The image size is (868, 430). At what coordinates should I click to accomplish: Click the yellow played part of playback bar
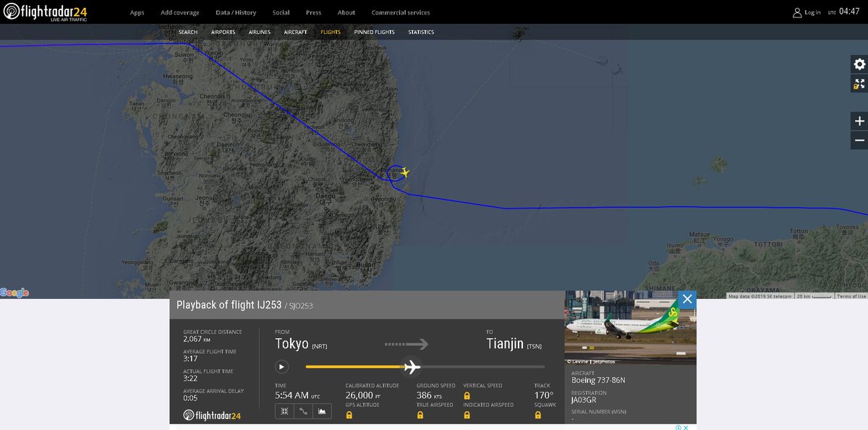pos(354,367)
